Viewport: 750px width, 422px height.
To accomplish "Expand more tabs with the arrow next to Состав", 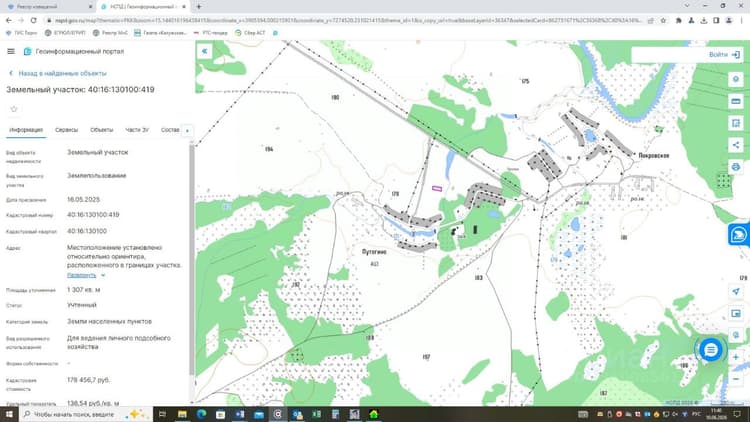I will [187, 130].
